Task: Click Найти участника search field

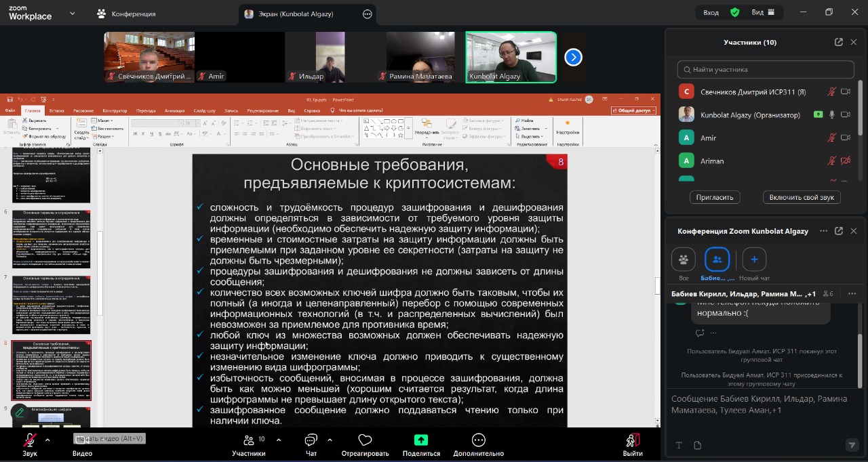Action: click(x=766, y=69)
